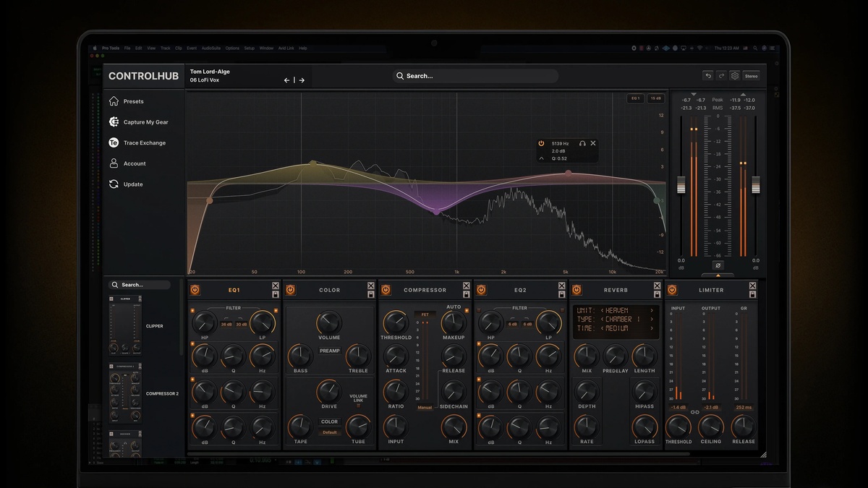
Task: Click the right output gain fader
Action: coord(756,184)
